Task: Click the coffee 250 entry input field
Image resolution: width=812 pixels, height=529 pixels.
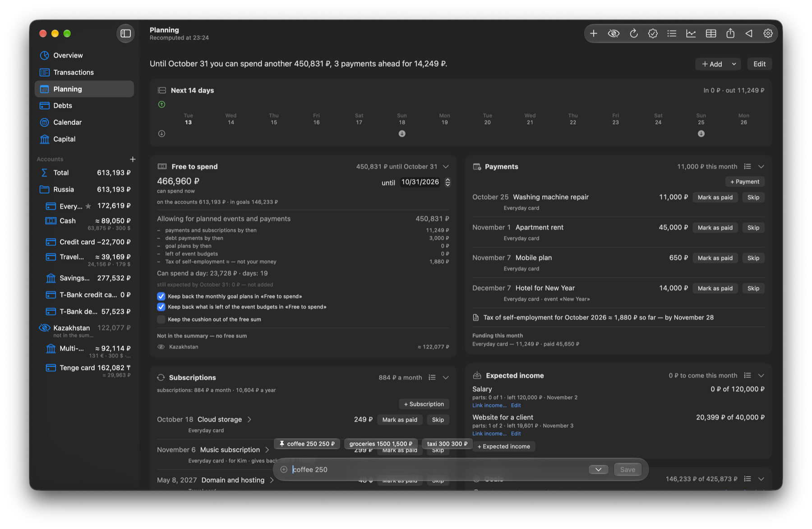Action: [x=438, y=469]
